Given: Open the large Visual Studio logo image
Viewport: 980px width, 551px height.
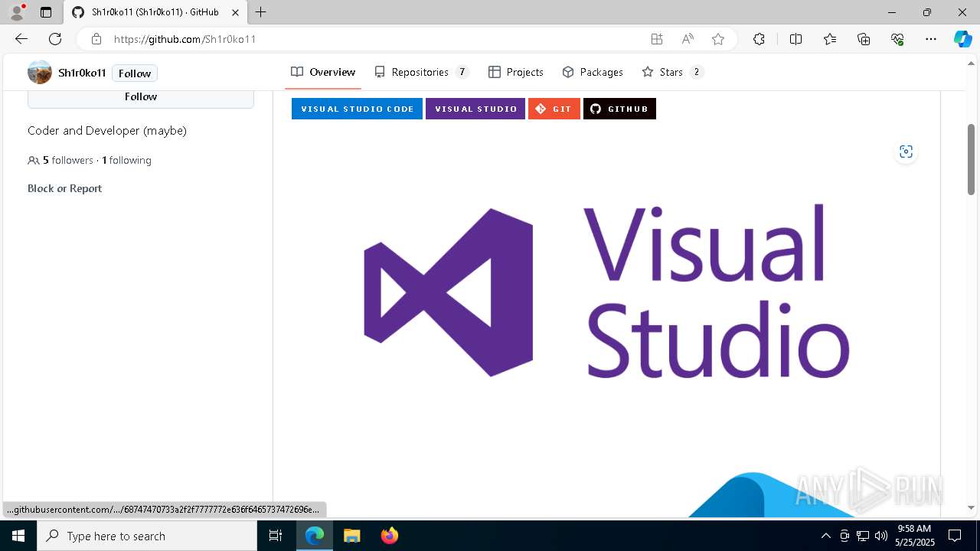Looking at the screenshot, I should tap(606, 292).
